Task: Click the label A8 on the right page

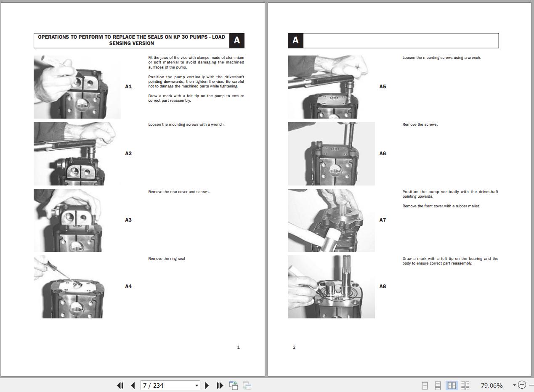Action: (383, 286)
